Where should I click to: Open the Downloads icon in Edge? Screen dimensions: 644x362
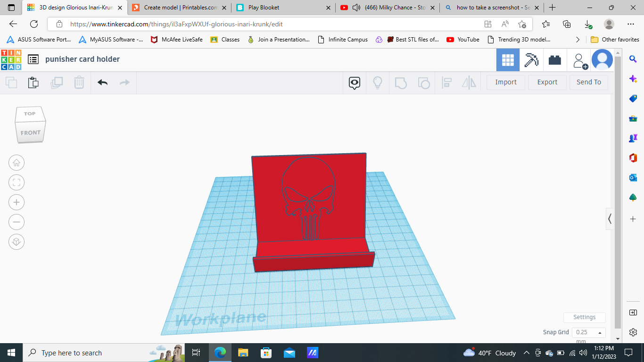click(588, 24)
